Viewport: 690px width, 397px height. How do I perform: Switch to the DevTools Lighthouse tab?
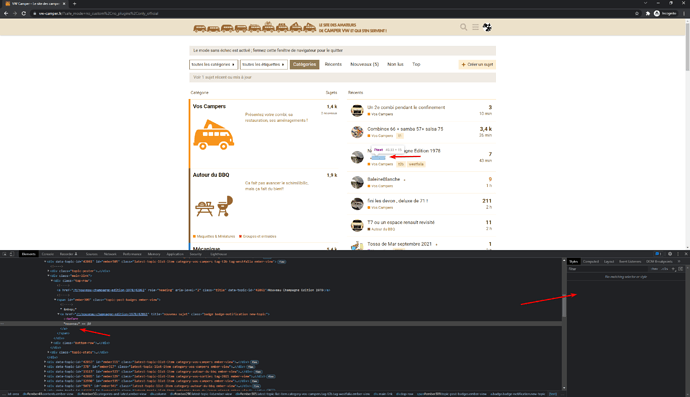pyautogui.click(x=218, y=254)
